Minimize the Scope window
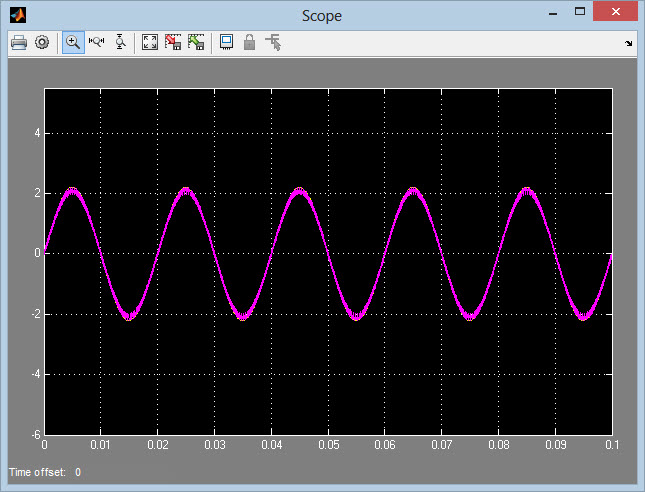Screen dimensions: 645x492 (553, 14)
